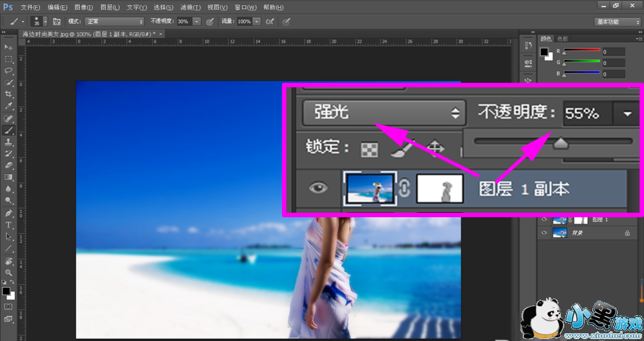Open the 滤镜 menu
The image size is (644, 341).
click(x=189, y=7)
